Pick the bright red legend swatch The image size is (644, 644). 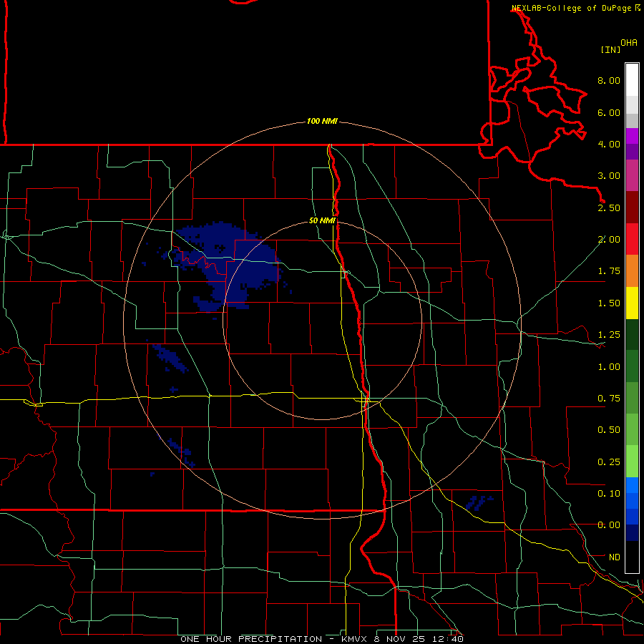632,240
